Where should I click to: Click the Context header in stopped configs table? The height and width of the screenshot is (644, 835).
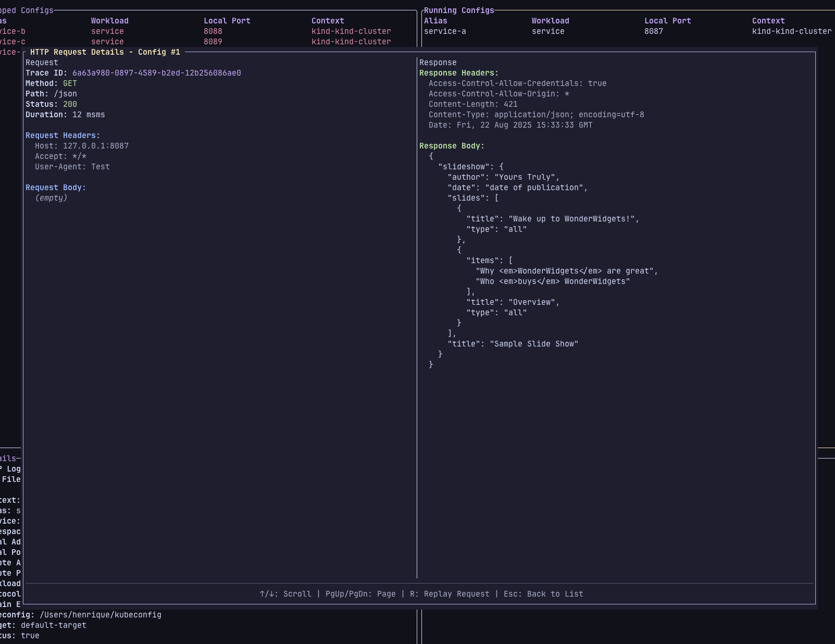pos(328,21)
